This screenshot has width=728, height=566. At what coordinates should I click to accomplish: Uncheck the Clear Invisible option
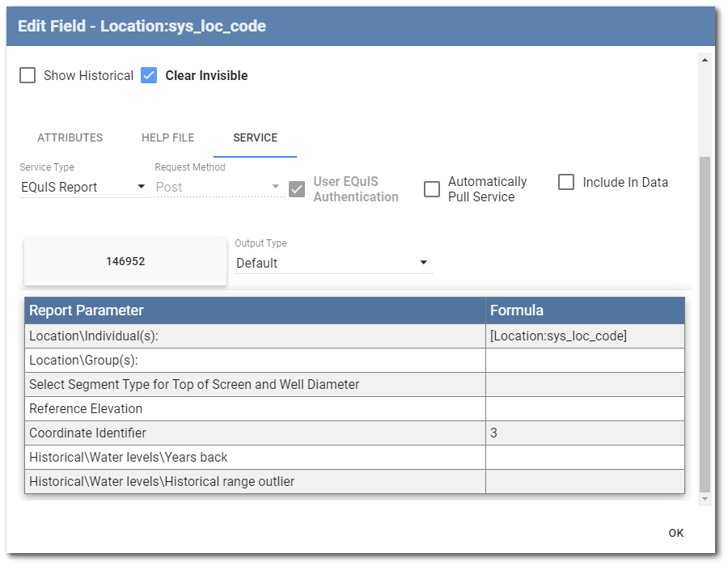(x=149, y=75)
